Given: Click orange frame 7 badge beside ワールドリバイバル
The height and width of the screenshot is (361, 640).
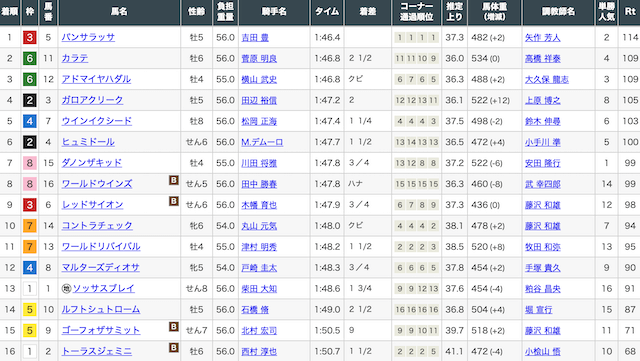Looking at the screenshot, I should [29, 247].
